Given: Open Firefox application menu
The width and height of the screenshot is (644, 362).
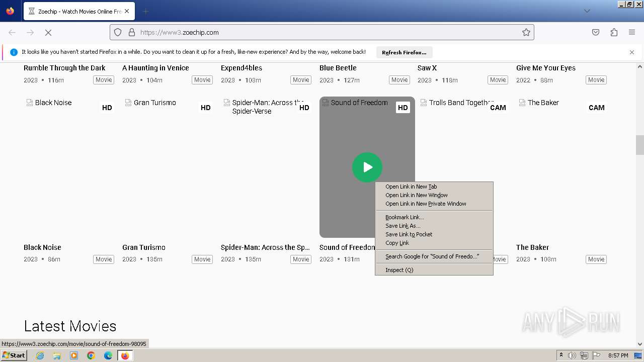Looking at the screenshot, I should point(632,32).
